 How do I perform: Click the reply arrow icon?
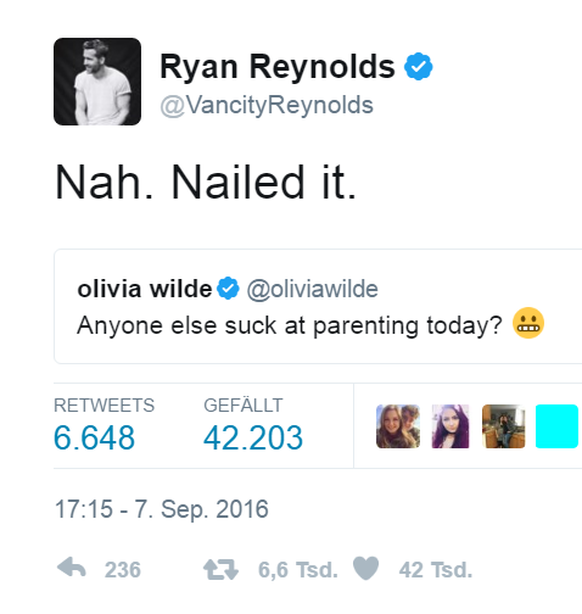tap(71, 567)
